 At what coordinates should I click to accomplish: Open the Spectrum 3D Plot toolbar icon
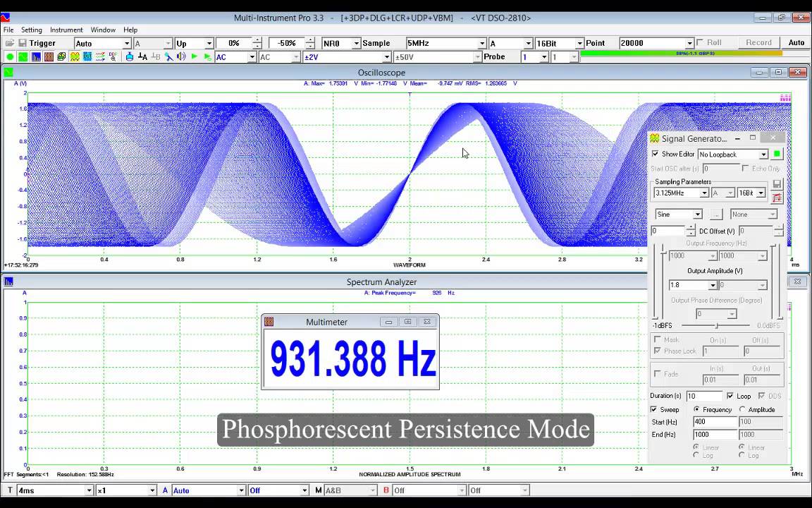click(x=61, y=56)
